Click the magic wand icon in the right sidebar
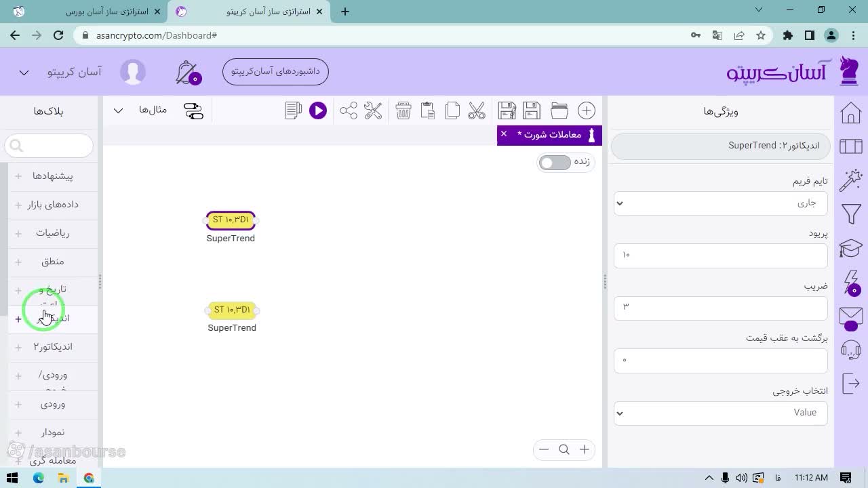Viewport: 868px width, 488px height. [851, 180]
